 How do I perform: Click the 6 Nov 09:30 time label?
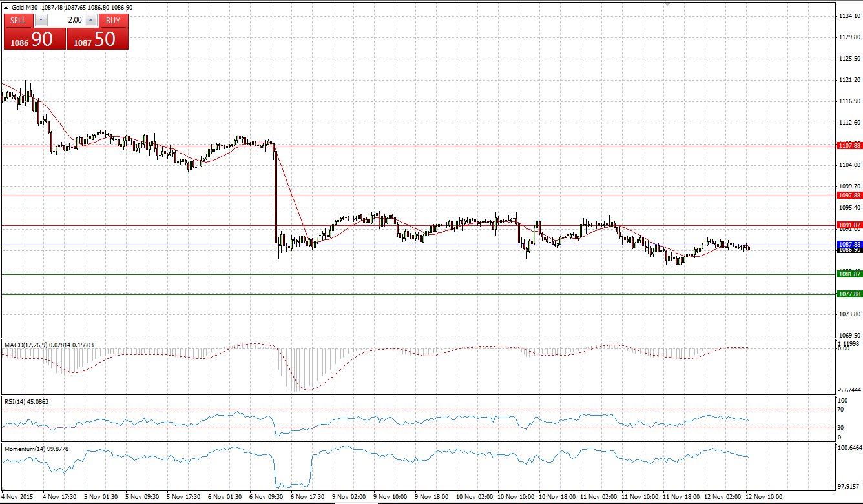click(266, 497)
